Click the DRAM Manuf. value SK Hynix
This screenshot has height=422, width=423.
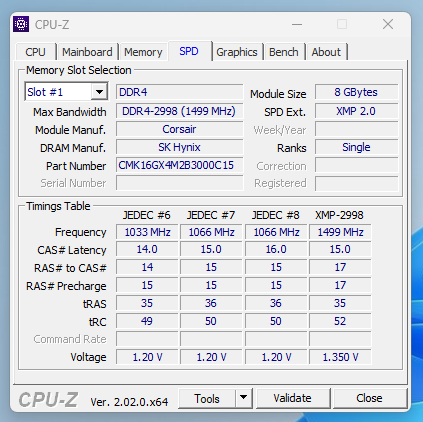click(x=179, y=147)
